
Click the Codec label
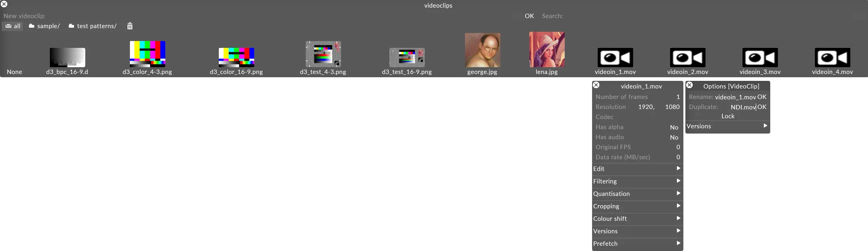605,117
